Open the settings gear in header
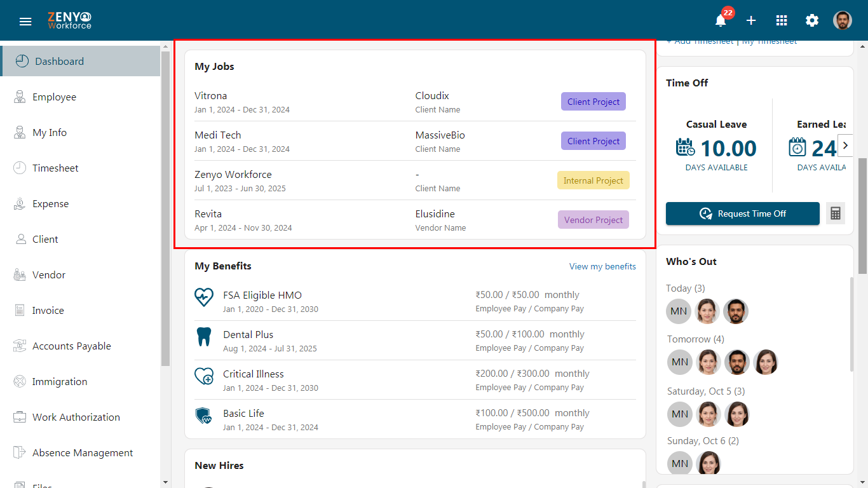 [812, 20]
